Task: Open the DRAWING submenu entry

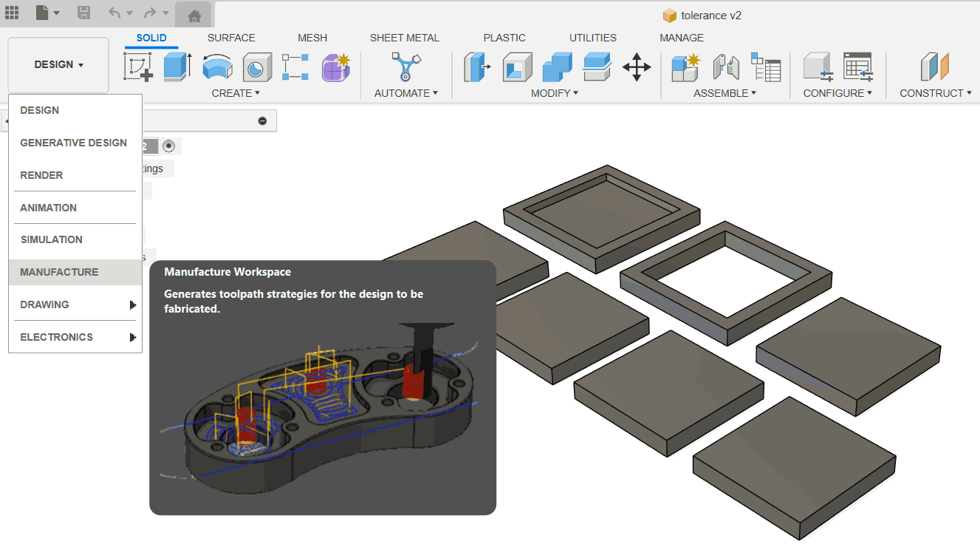Action: (75, 304)
